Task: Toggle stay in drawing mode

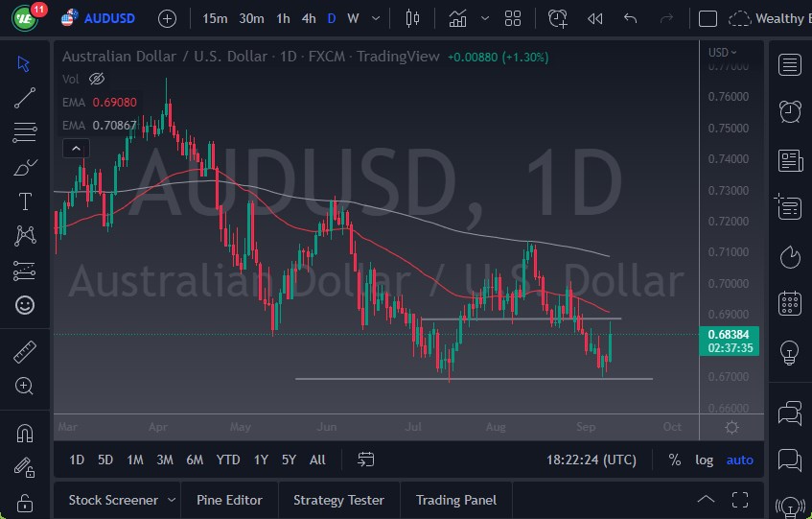Action: click(x=24, y=467)
